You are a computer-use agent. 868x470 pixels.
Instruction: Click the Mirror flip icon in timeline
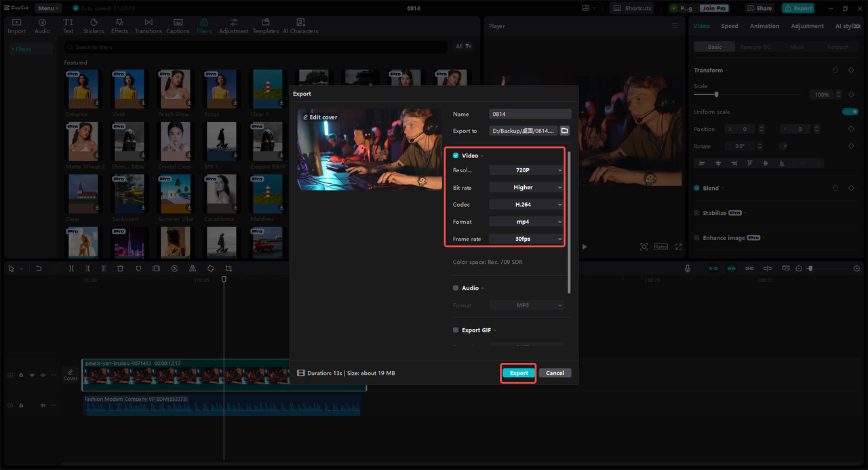pyautogui.click(x=193, y=269)
